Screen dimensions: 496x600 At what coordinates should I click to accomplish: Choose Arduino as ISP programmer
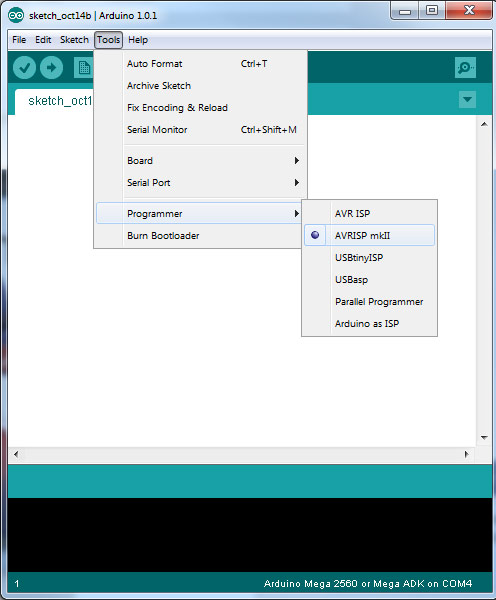(369, 324)
